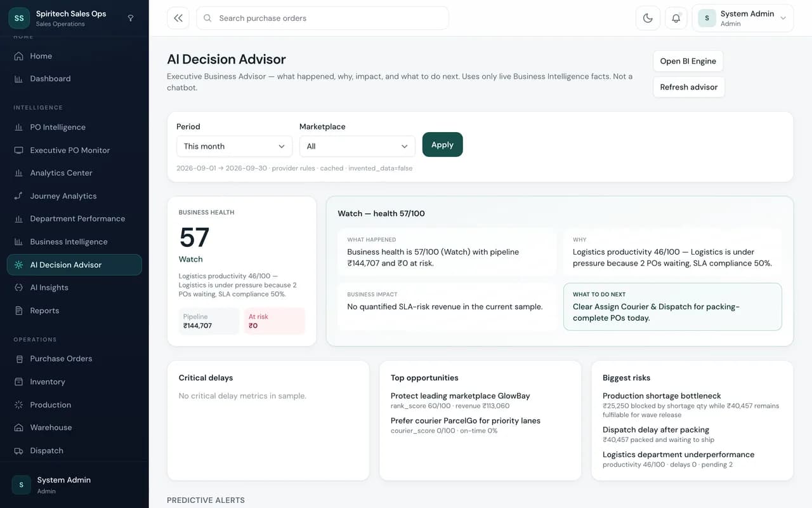The image size is (812, 508).
Task: Select AI Decision Advisor menu item
Action: [74, 265]
